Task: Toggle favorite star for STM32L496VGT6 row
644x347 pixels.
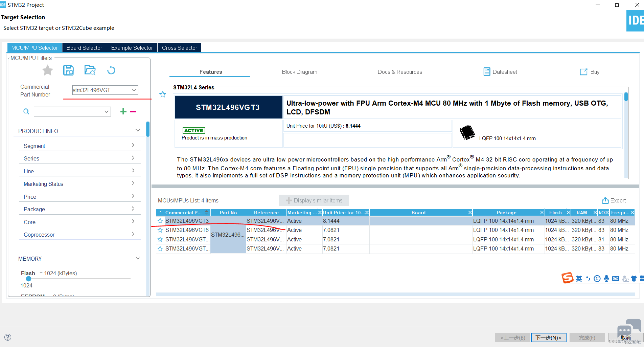Action: (160, 230)
